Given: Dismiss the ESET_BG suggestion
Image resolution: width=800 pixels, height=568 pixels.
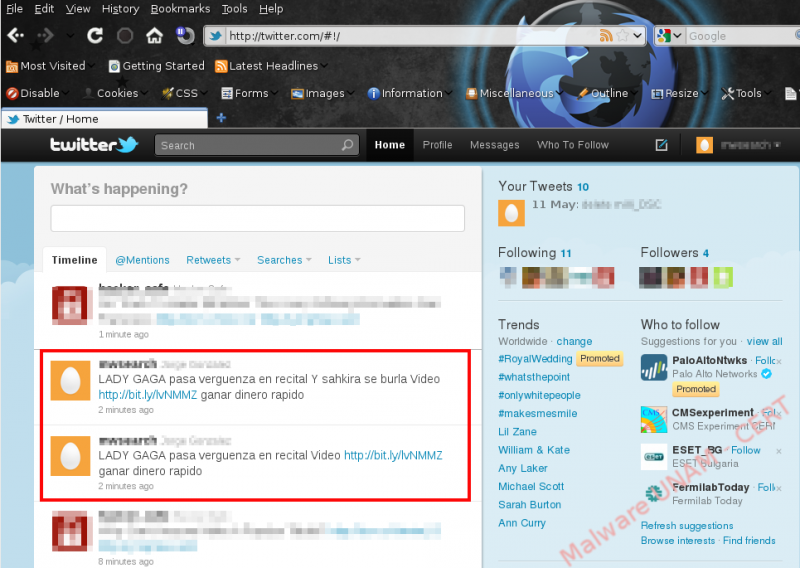Looking at the screenshot, I should point(779,451).
